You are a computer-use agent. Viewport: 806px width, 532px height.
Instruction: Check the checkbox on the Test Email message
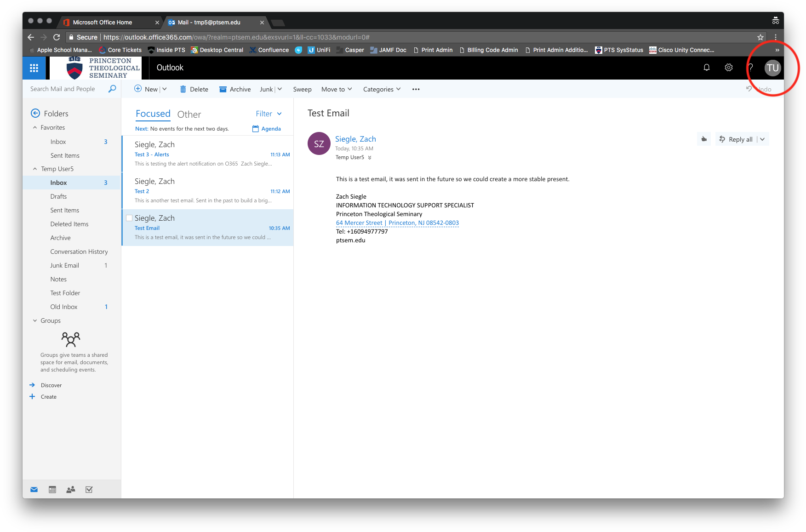(x=129, y=218)
